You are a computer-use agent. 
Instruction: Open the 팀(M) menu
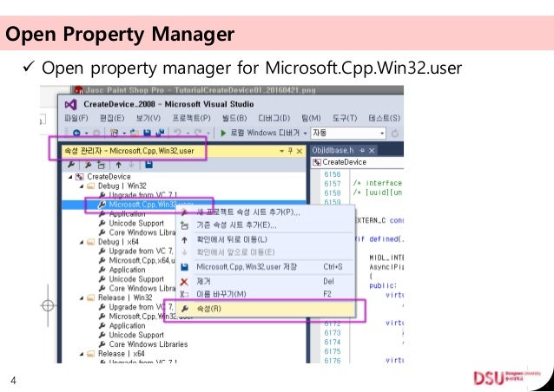pyautogui.click(x=311, y=118)
